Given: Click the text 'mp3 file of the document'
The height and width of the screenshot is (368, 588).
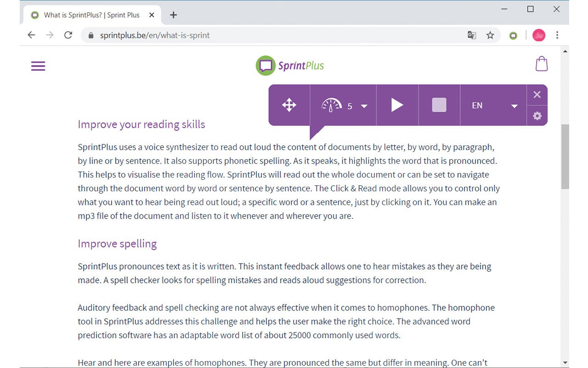Looking at the screenshot, I should click(125, 216).
